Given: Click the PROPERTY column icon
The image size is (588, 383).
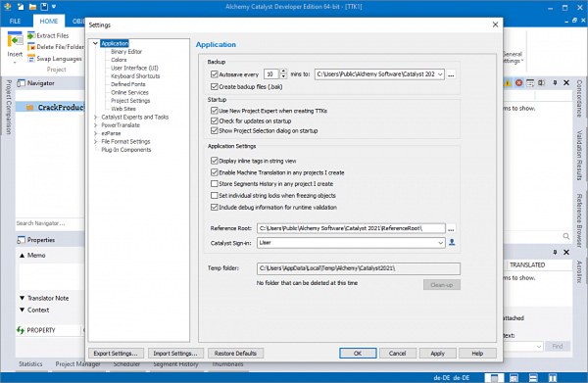Looking at the screenshot, I should pos(21,330).
